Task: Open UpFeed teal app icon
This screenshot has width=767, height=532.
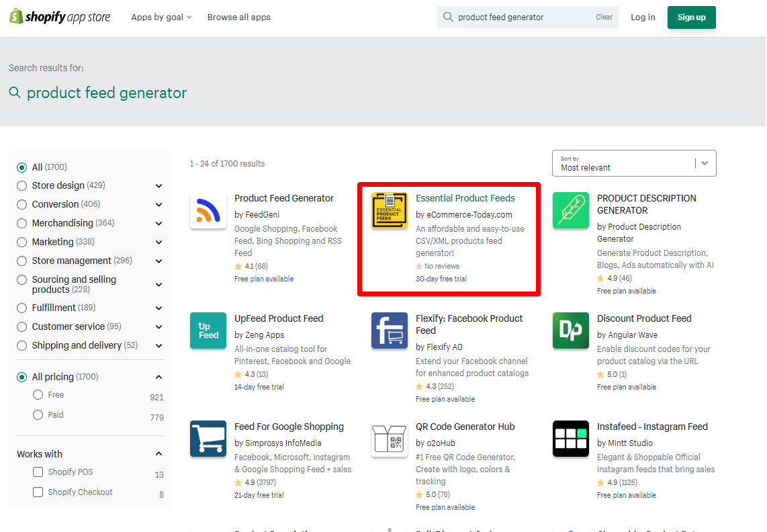Action: pos(208,331)
